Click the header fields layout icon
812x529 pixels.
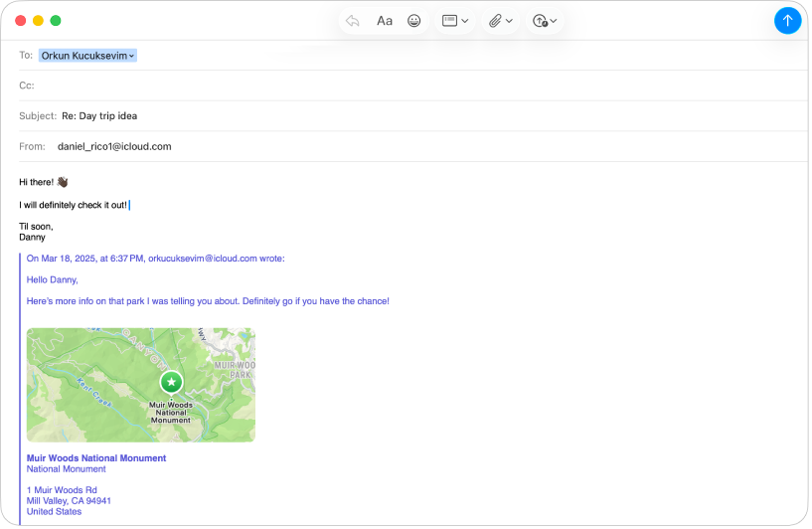450,21
